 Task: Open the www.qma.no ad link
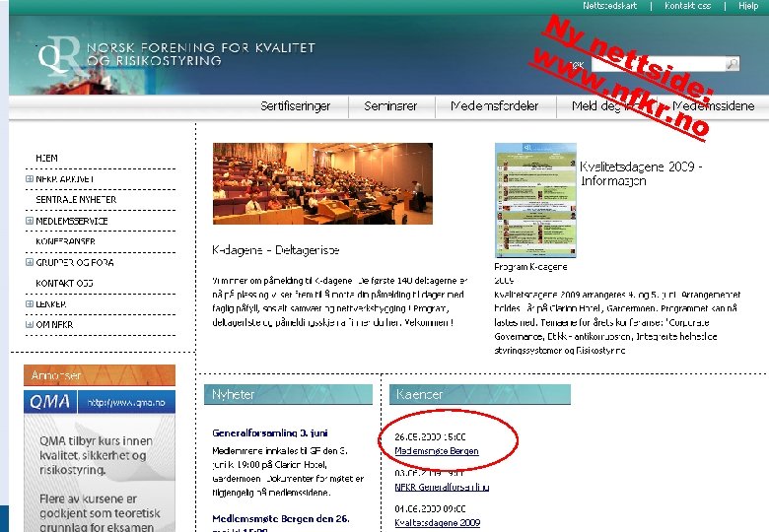click(x=126, y=403)
